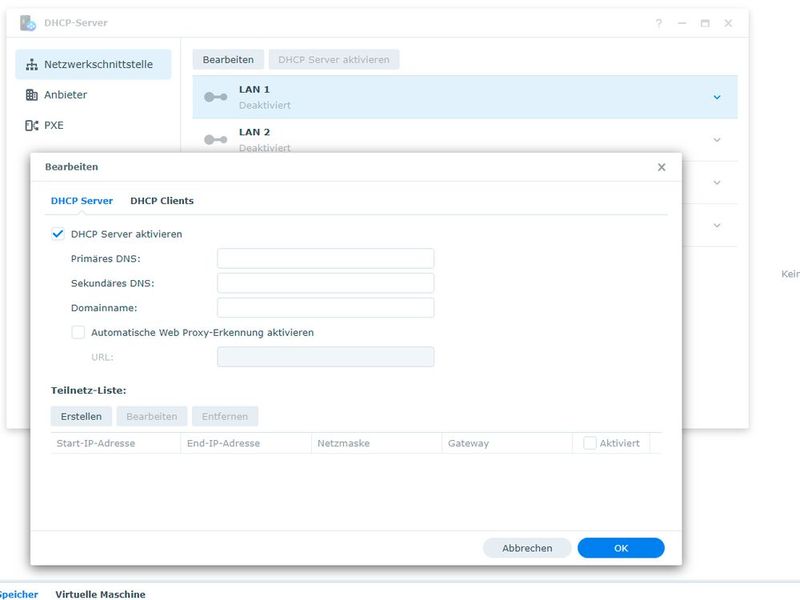This screenshot has width=800, height=600.
Task: Close the Bearbeiten dialog via its X icon
Action: click(661, 166)
